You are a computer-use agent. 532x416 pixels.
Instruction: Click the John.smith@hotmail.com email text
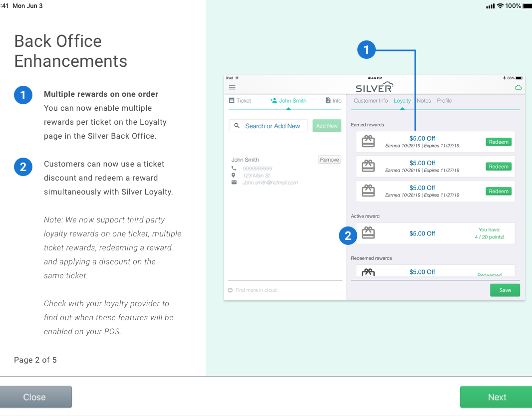tap(270, 183)
